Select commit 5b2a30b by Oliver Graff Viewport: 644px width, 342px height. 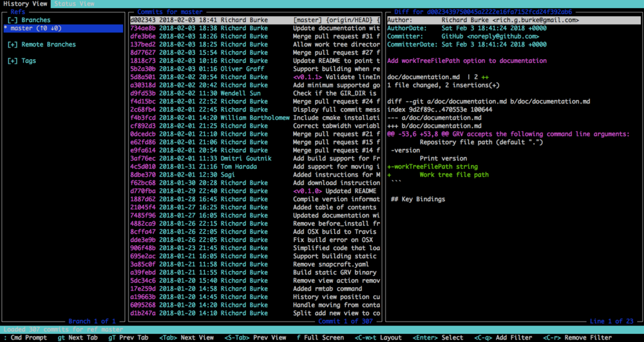[x=255, y=69]
